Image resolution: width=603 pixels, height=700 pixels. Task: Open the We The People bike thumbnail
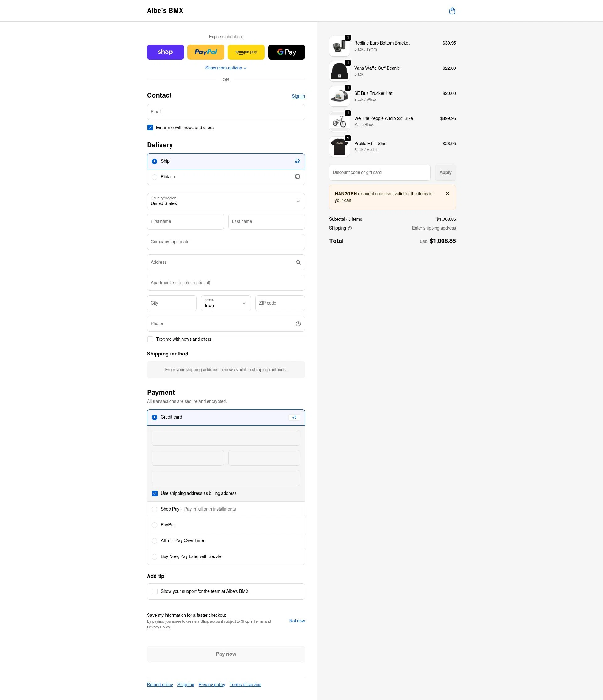coord(339,121)
